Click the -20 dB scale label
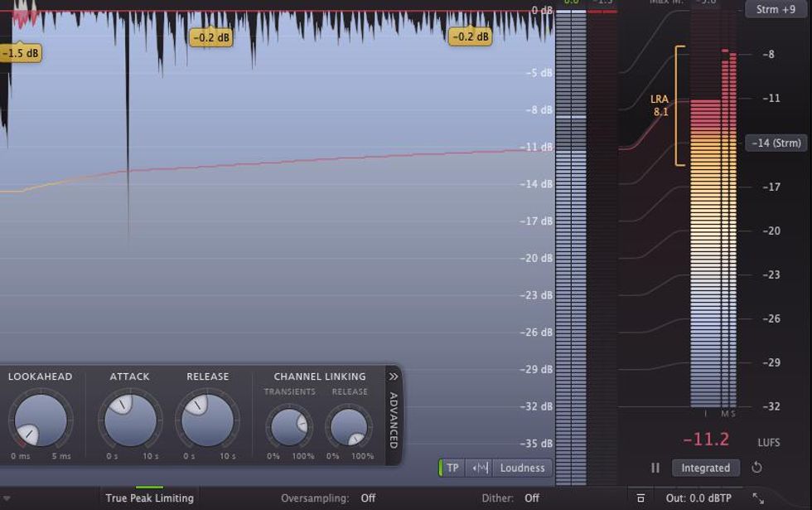This screenshot has width=812, height=510. (x=536, y=258)
